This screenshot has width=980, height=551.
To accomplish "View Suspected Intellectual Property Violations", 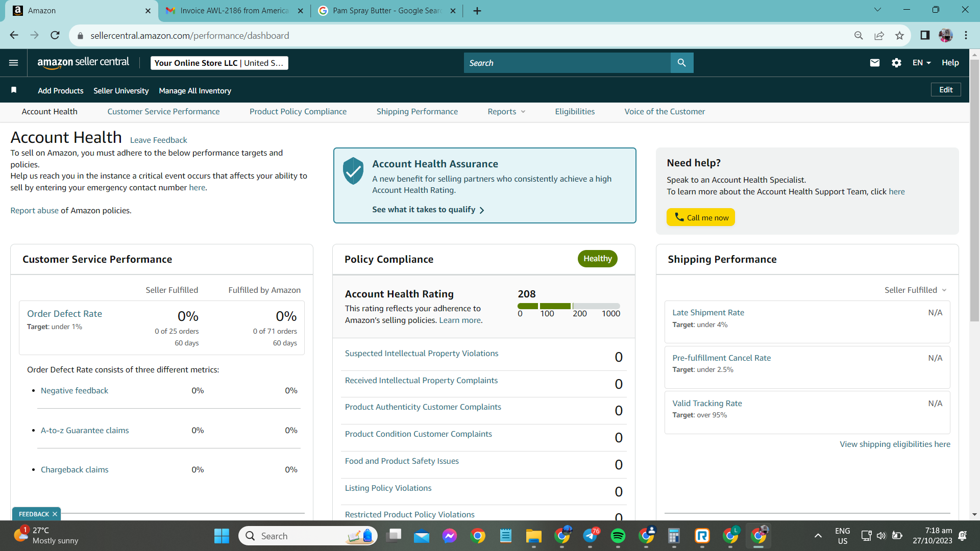I will tap(422, 354).
